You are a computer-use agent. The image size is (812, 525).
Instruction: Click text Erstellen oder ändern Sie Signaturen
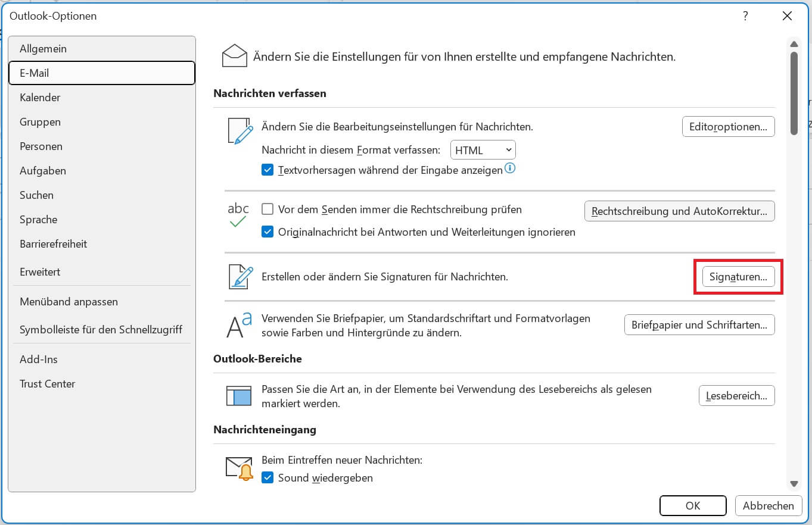tap(385, 277)
